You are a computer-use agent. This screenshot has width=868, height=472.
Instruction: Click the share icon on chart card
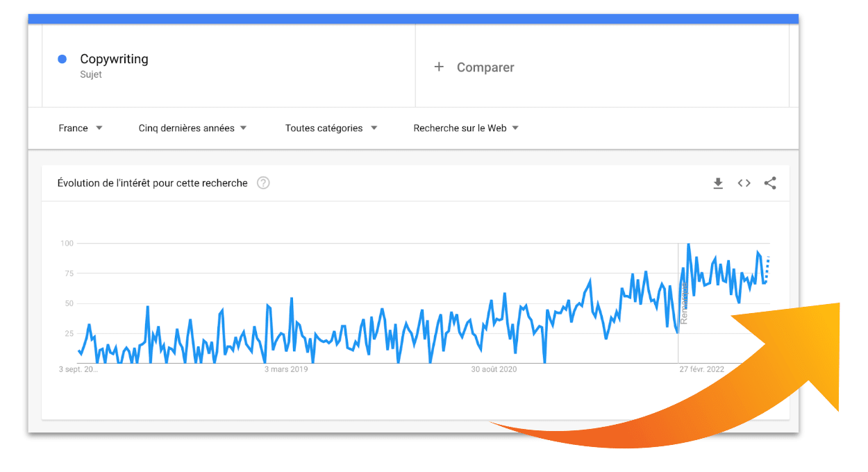point(769,183)
